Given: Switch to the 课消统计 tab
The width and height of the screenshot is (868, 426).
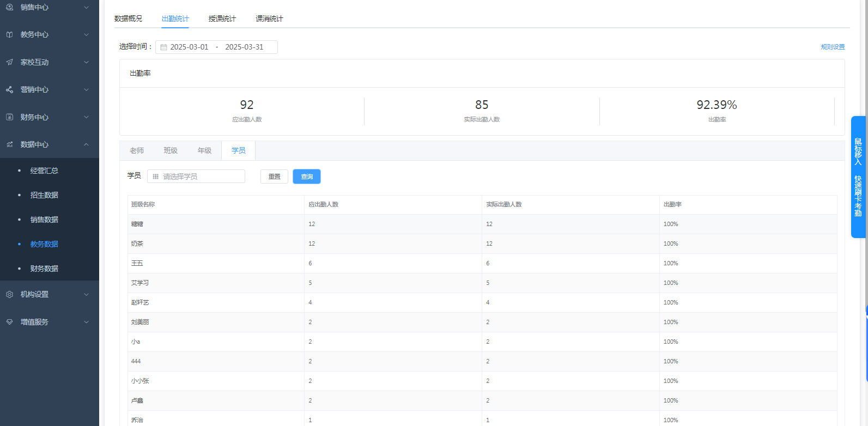Looking at the screenshot, I should click(x=270, y=19).
